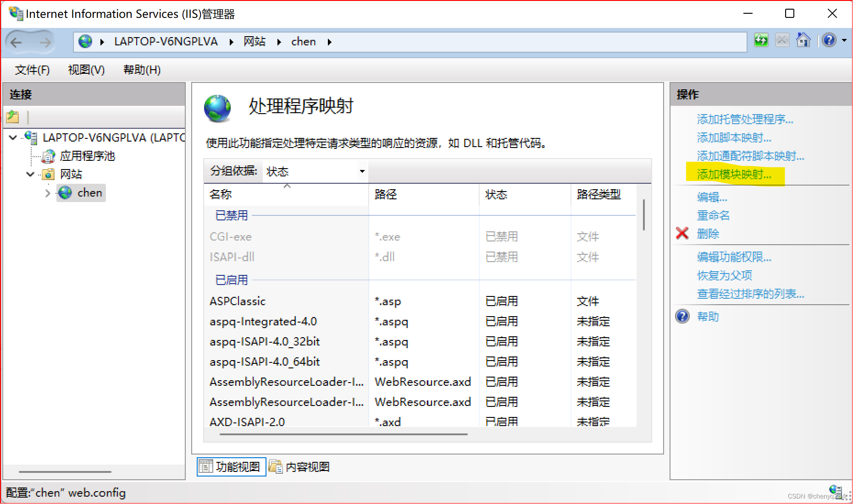Click the Home icon near the address bar
Viewport: 853px width, 504px height.
pos(803,40)
